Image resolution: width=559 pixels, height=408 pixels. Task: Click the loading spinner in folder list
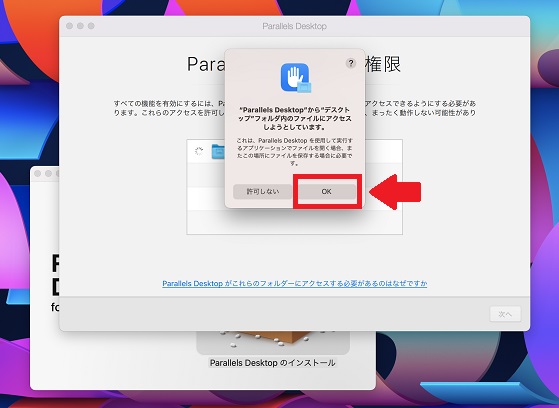pyautogui.click(x=199, y=151)
